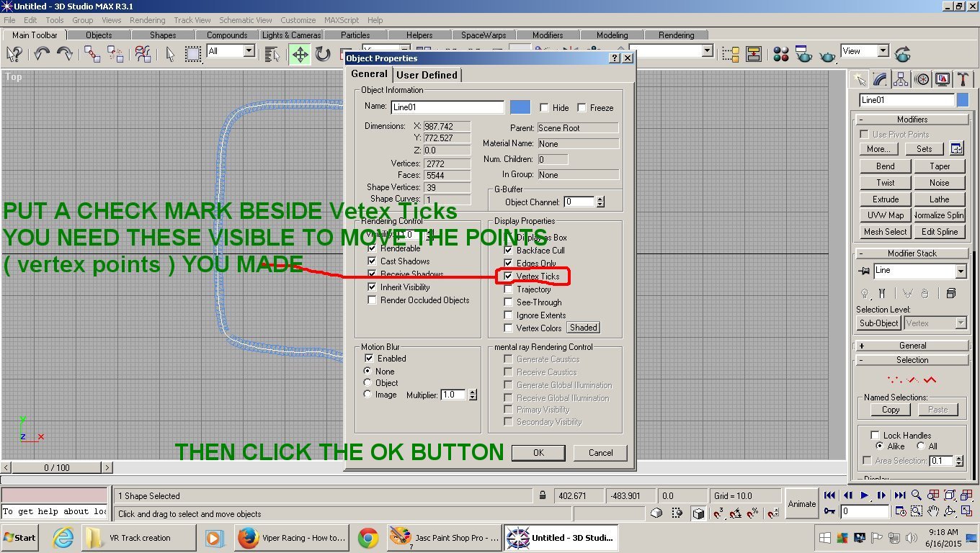Expand the Modifier Stack Line dropdown
This screenshot has width=980, height=553.
961,271
